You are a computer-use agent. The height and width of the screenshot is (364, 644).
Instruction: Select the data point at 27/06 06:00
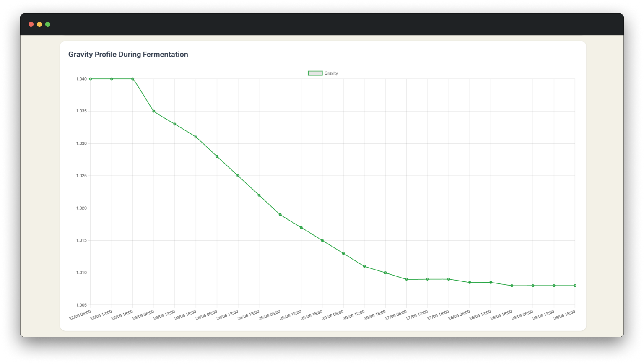(x=407, y=279)
